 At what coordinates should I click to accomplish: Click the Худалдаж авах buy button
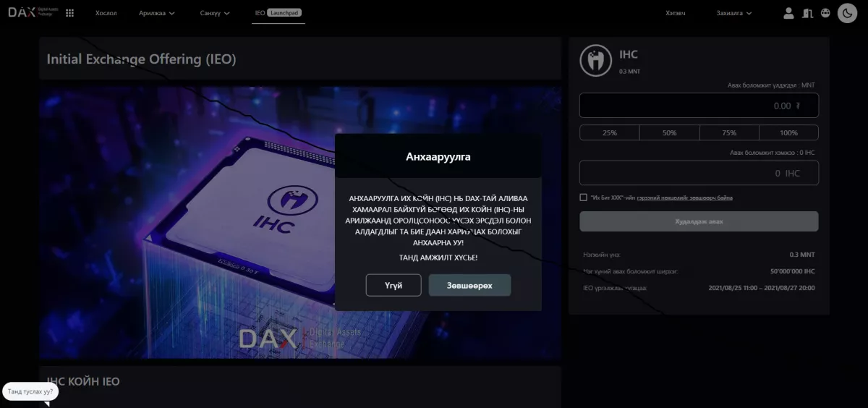(x=699, y=221)
